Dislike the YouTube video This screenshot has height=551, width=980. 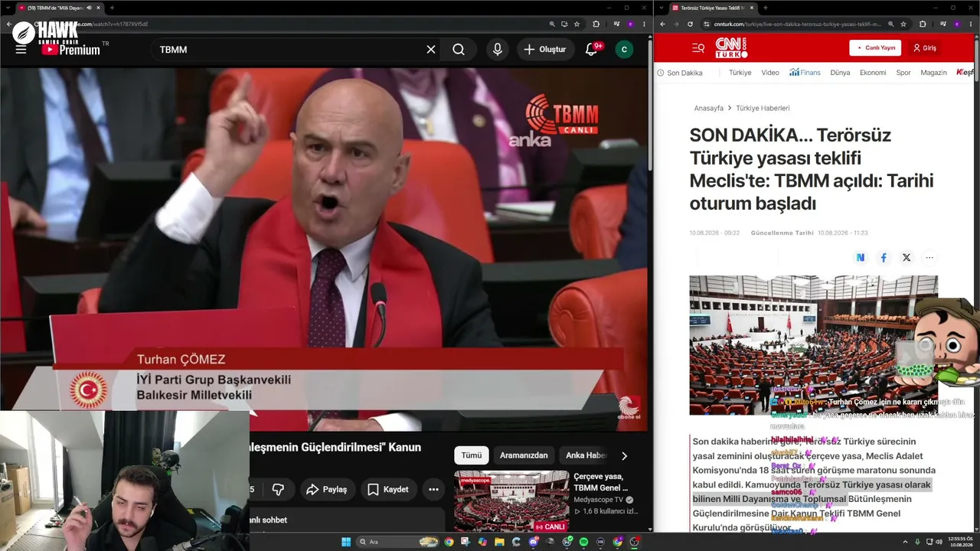tap(278, 490)
